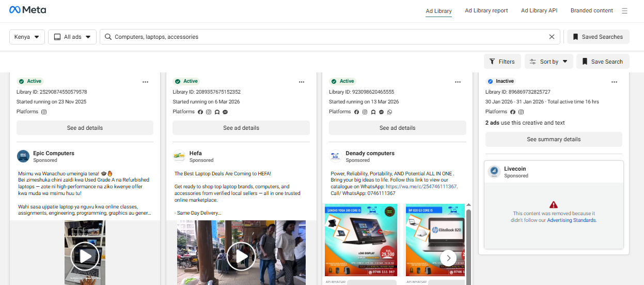This screenshot has height=285, width=644.
Task: Open the three-dot menu on Hefa ad
Action: [x=302, y=82]
